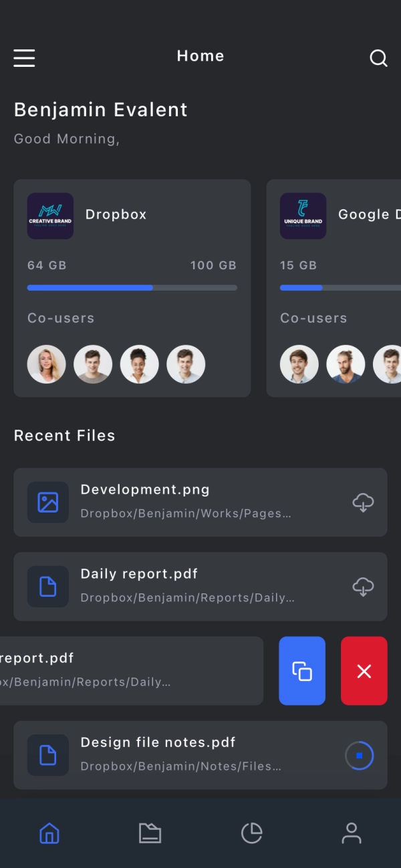Delete the swiped report.pdf with the red X button
Image resolution: width=401 pixels, height=868 pixels.
pos(364,670)
